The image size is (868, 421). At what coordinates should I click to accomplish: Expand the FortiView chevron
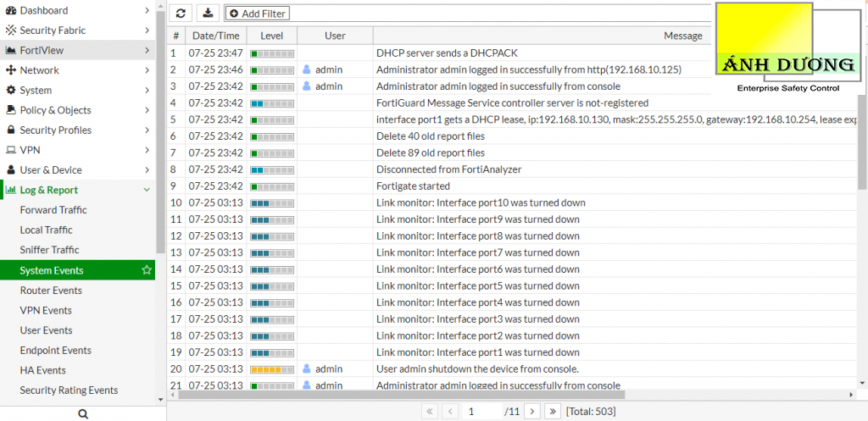pos(147,50)
